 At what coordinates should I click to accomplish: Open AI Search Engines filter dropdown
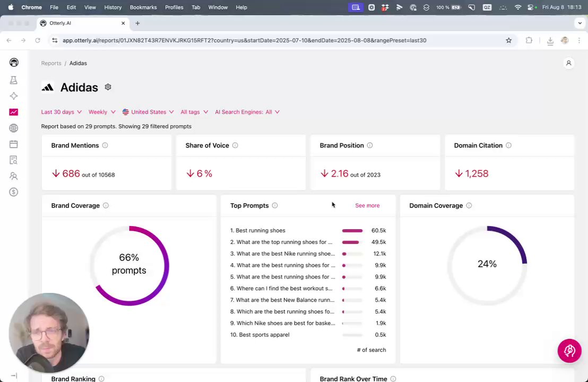point(247,112)
